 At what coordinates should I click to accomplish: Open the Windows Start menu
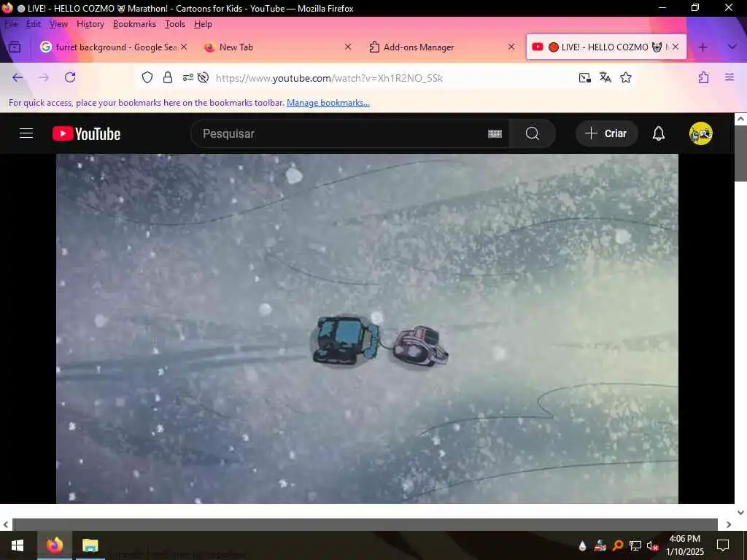[18, 545]
